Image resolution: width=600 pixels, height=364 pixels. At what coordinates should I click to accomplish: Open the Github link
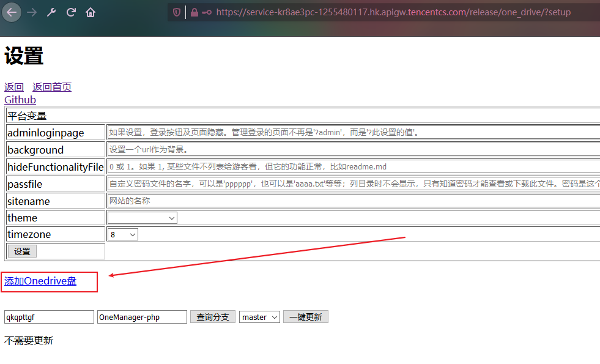tap(20, 100)
